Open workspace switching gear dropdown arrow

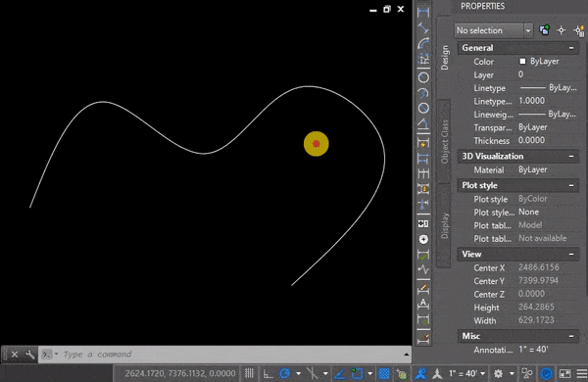512,374
